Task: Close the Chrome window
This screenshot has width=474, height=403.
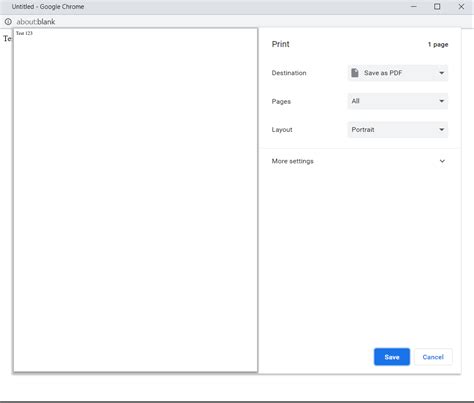Action: 461,7
